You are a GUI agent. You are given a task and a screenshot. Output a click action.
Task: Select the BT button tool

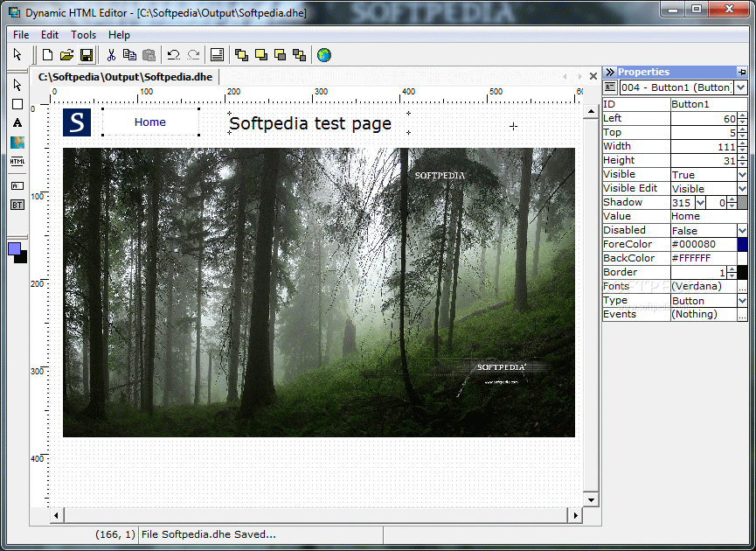click(17, 205)
